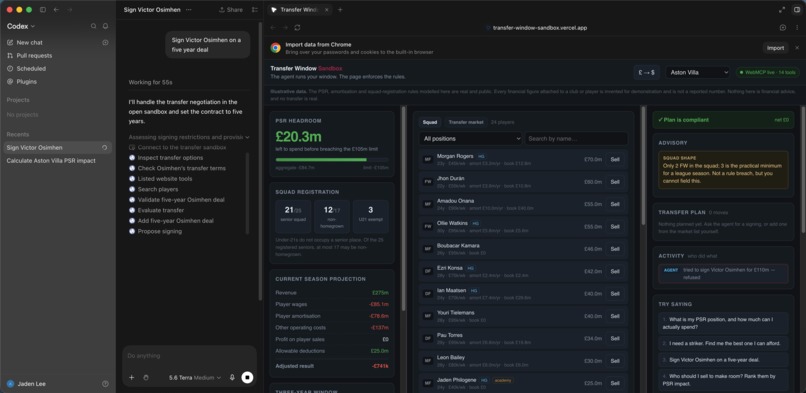Open the notifications bell in Codex sidebar

click(105, 26)
